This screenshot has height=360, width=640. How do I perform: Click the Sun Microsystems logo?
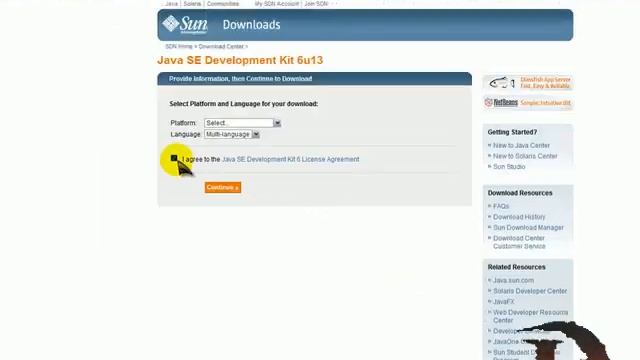tap(185, 24)
